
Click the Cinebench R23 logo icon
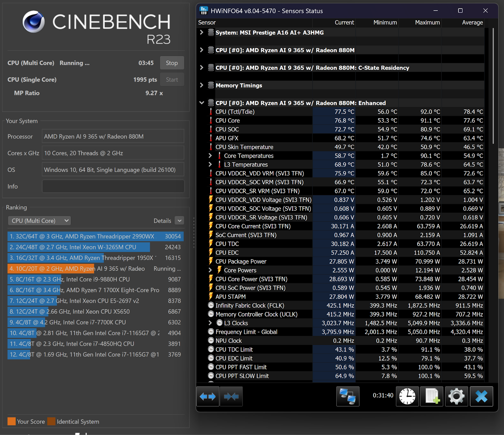[33, 22]
